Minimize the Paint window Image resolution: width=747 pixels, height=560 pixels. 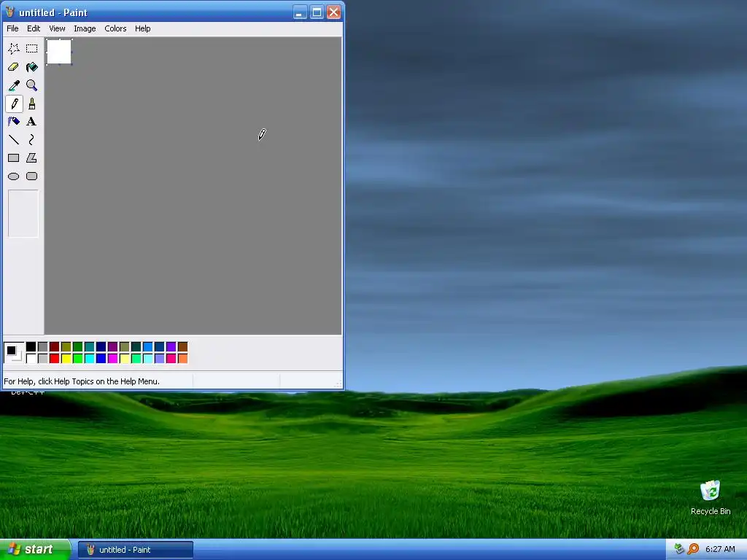(x=300, y=12)
